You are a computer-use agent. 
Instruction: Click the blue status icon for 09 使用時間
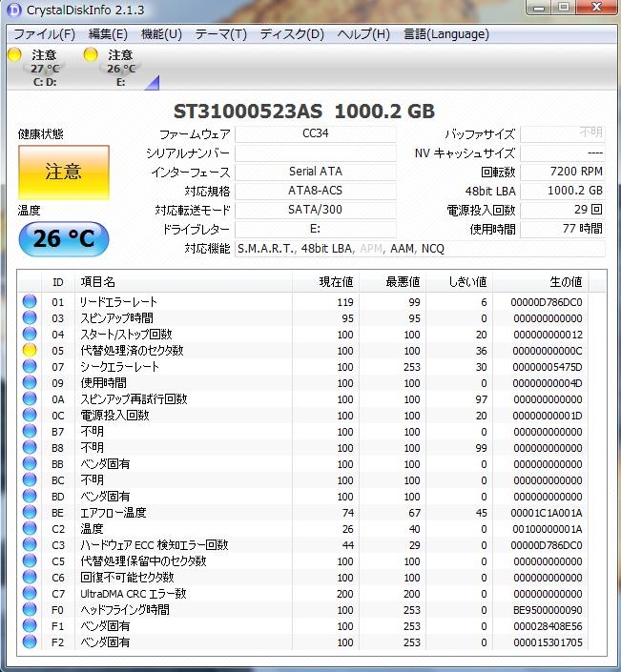tap(30, 382)
